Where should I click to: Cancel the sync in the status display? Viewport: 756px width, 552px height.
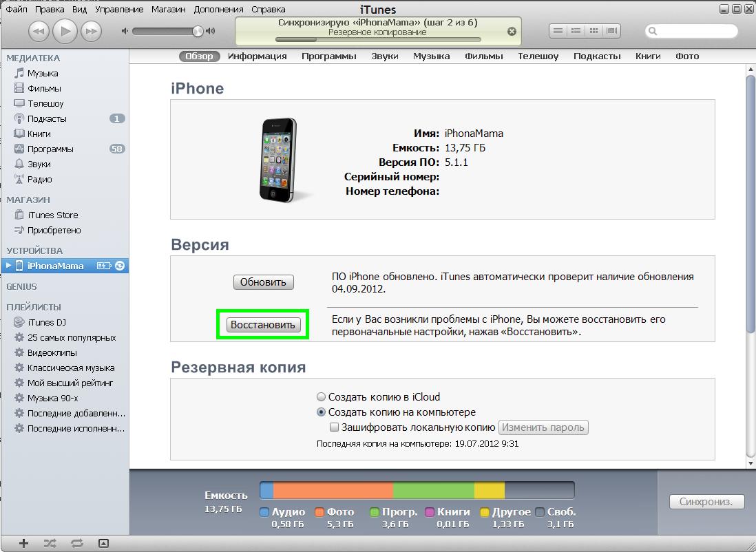pos(512,31)
